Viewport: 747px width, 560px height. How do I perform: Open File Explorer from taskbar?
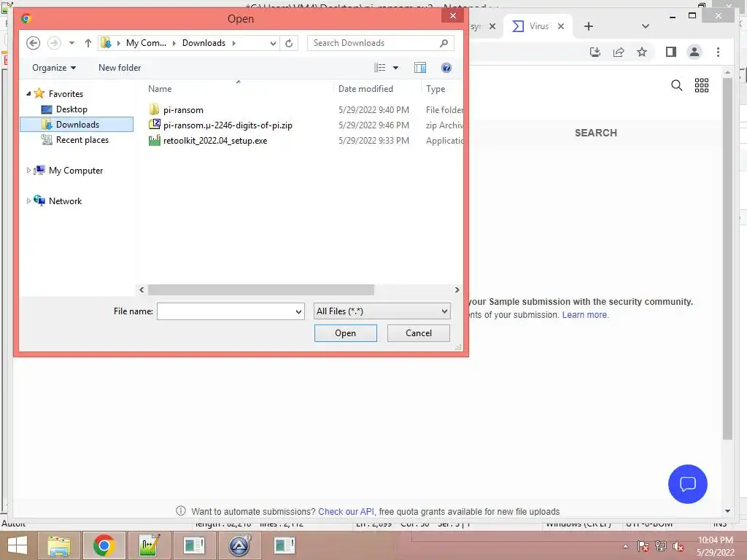pos(58,545)
